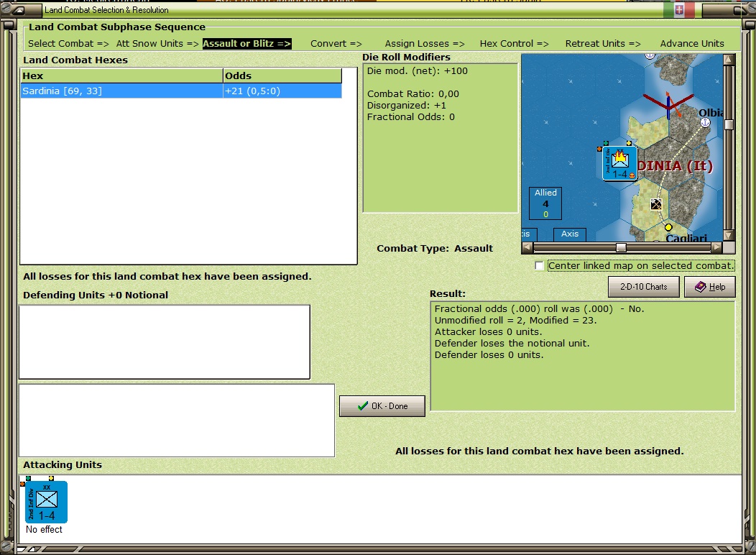Click the map scroll down arrow
The height and width of the screenshot is (555, 756).
pos(729,235)
